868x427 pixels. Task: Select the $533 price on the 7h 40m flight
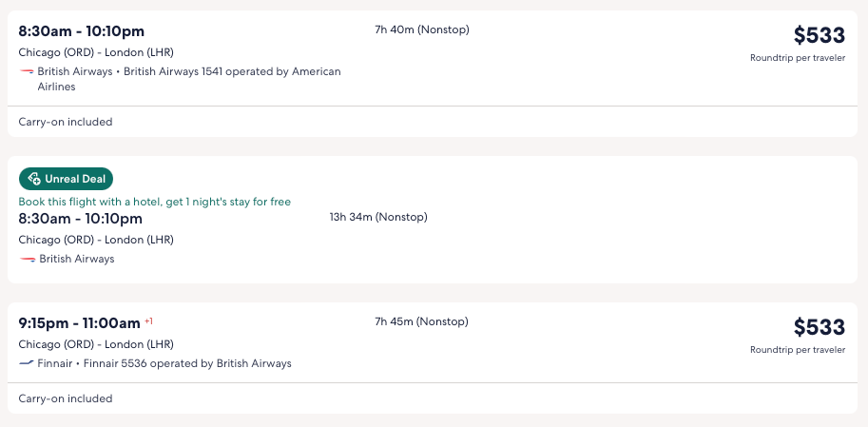819,35
